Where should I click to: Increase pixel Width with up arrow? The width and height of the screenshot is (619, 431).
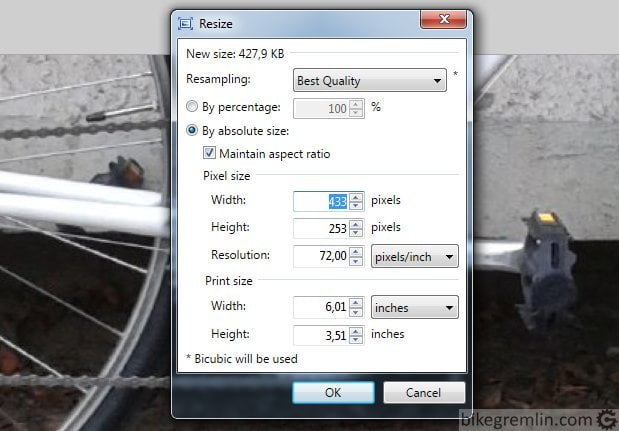click(356, 197)
